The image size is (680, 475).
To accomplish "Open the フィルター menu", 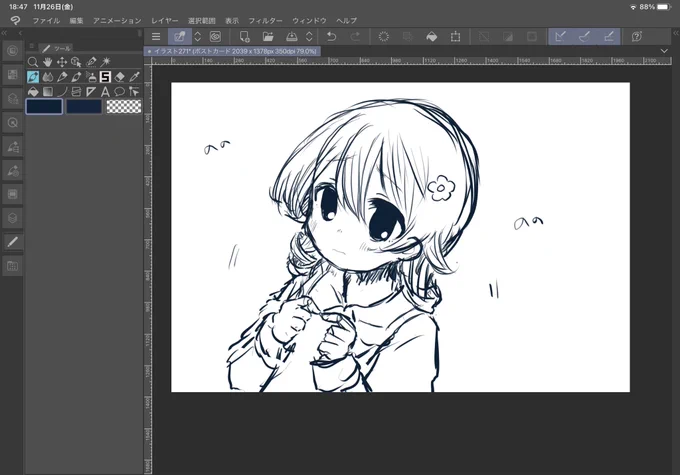I will tap(265, 20).
